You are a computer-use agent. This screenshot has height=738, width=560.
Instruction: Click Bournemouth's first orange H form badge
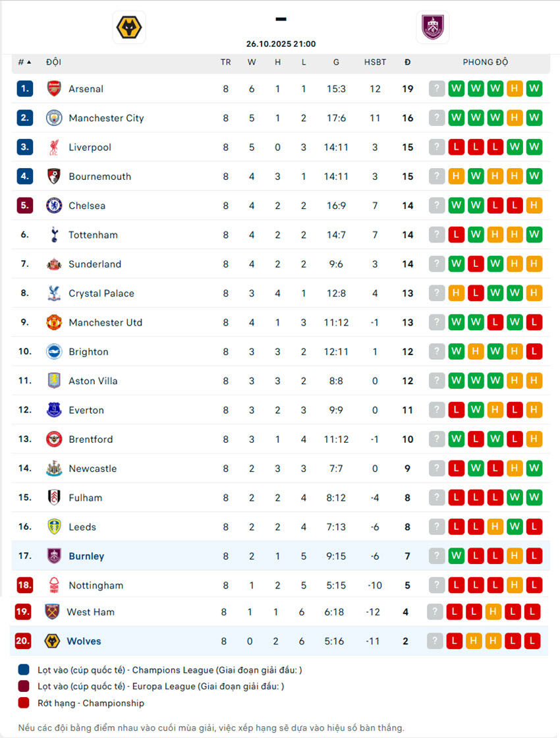coord(456,177)
